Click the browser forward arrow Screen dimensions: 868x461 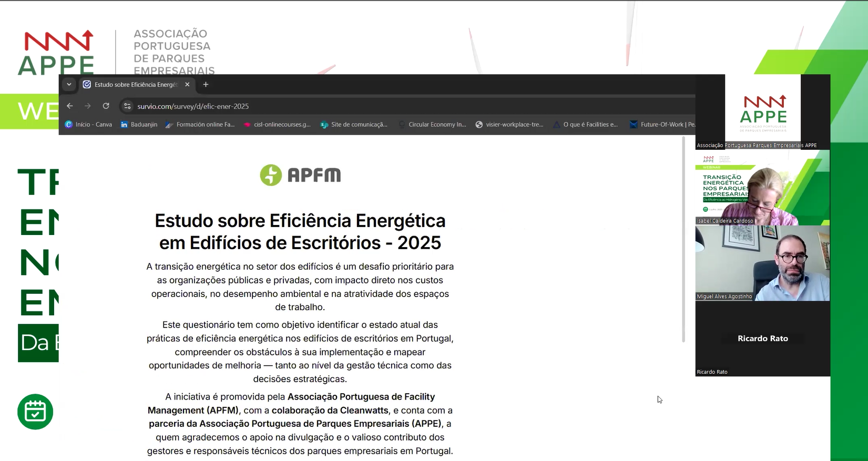[88, 106]
